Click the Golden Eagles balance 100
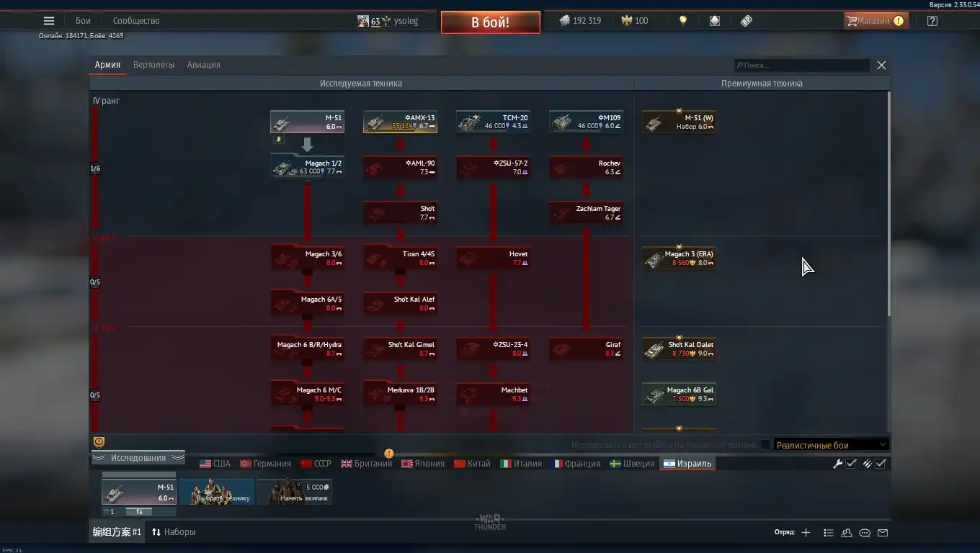Screen dimensions: 980x553 (635, 21)
